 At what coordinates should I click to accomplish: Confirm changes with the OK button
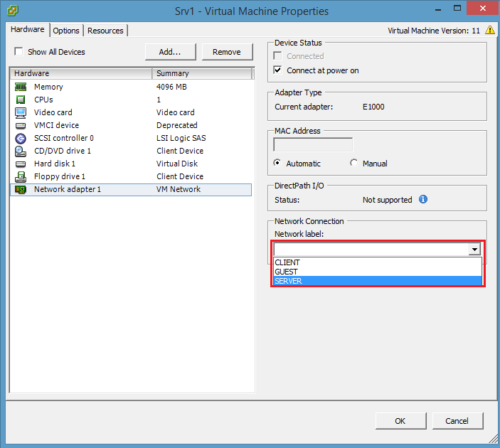click(x=400, y=421)
